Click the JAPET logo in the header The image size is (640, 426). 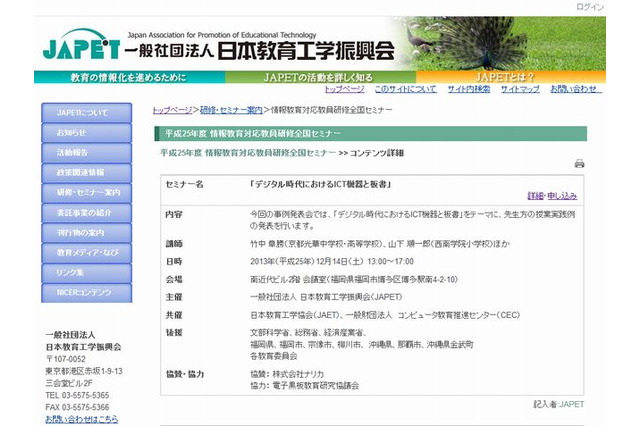coord(82,44)
